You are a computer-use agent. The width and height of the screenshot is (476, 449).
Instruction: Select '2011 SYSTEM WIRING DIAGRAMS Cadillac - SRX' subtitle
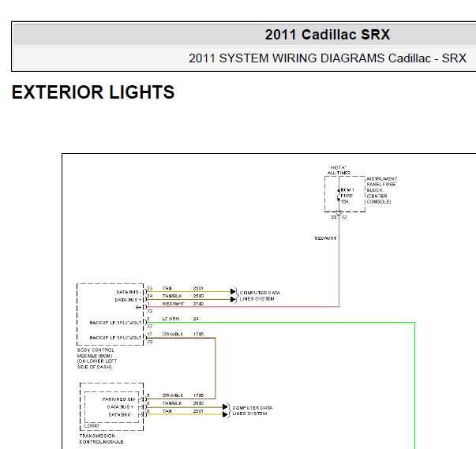[328, 58]
